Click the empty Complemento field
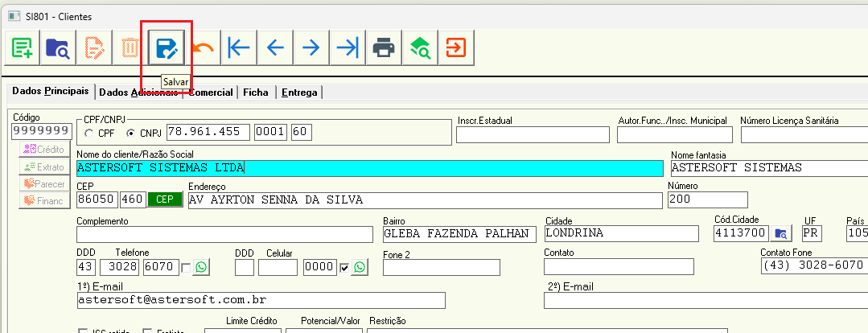The image size is (868, 333). click(224, 235)
